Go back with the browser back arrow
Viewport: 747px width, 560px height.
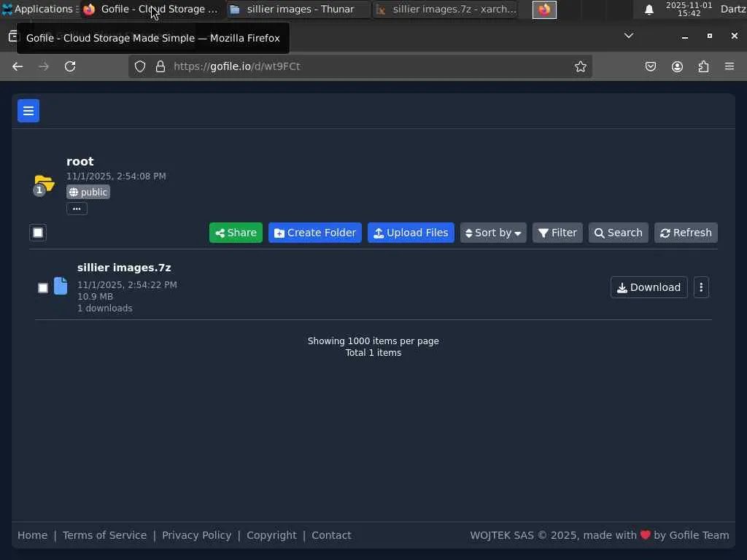pyautogui.click(x=18, y=66)
